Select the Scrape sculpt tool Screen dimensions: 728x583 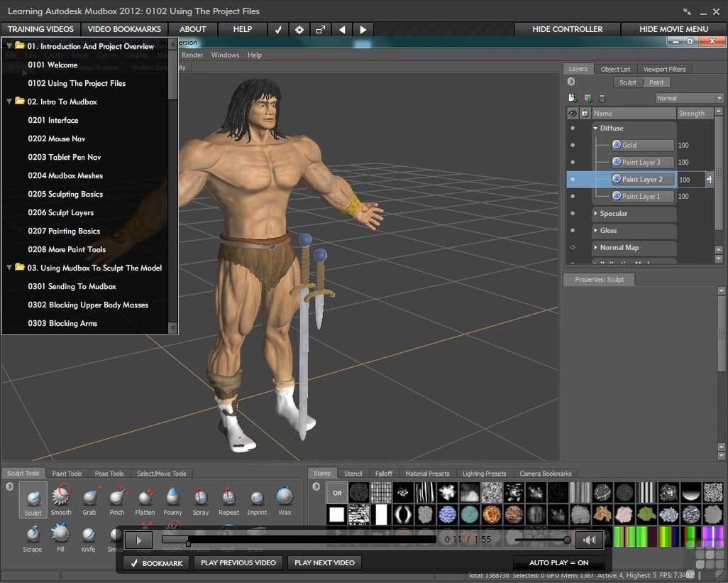pos(33,538)
